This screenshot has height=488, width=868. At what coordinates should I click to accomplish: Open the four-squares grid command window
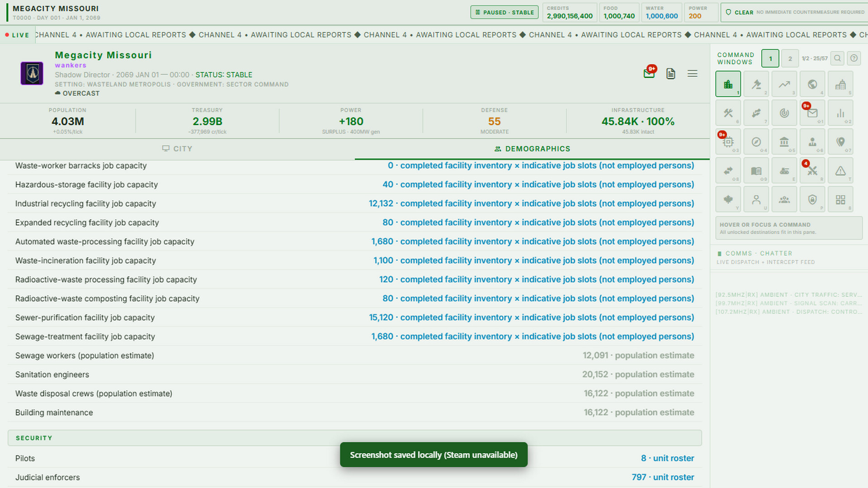[x=840, y=200]
